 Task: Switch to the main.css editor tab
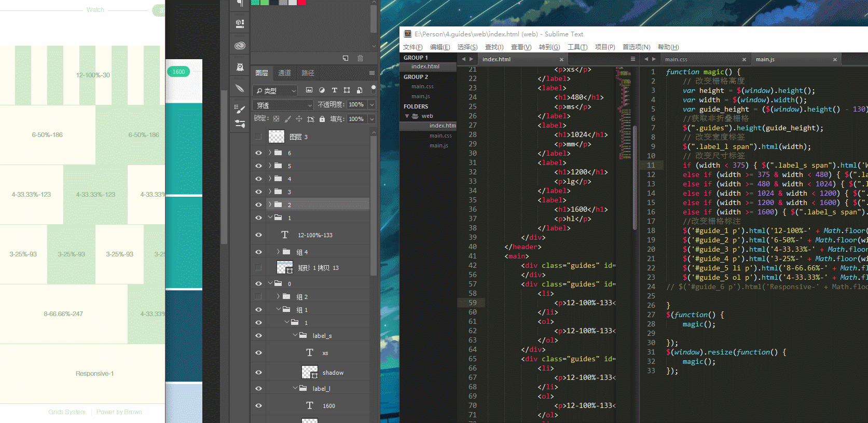[x=676, y=60]
